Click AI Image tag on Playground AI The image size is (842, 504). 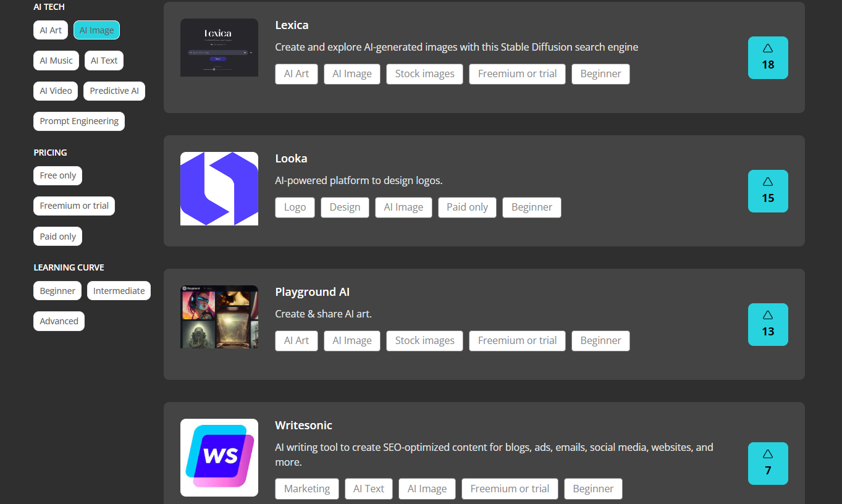[352, 341]
